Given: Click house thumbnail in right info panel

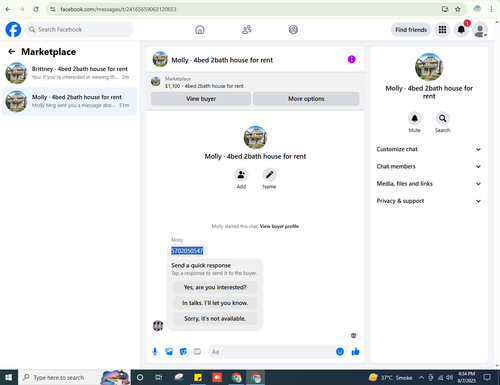Looking at the screenshot, I should coord(429,67).
